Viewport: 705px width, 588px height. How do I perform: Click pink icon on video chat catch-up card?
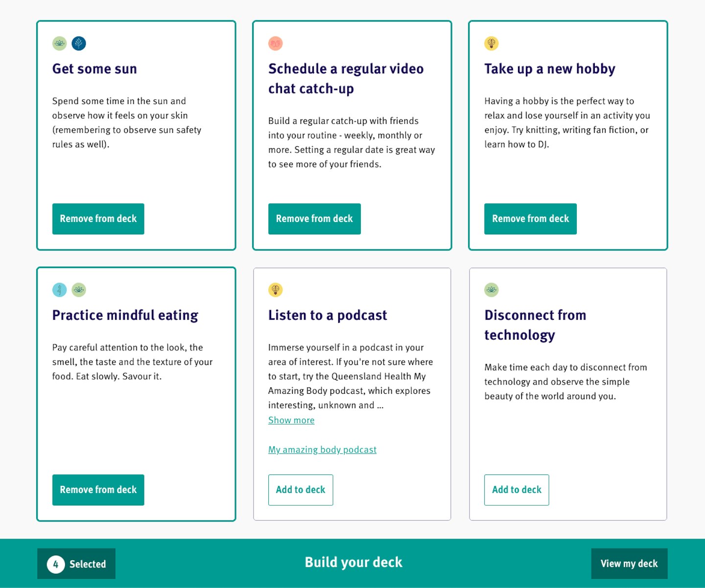(x=276, y=44)
